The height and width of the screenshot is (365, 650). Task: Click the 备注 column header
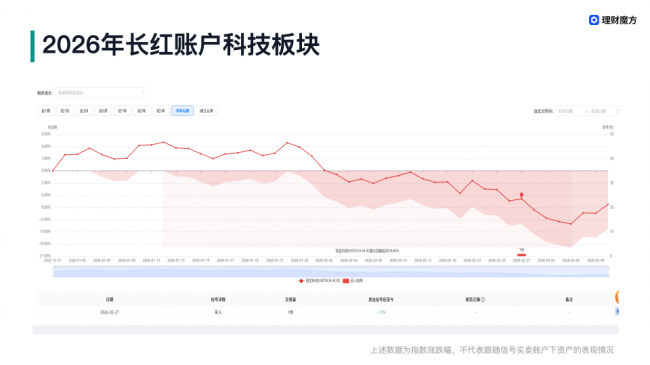pos(569,299)
